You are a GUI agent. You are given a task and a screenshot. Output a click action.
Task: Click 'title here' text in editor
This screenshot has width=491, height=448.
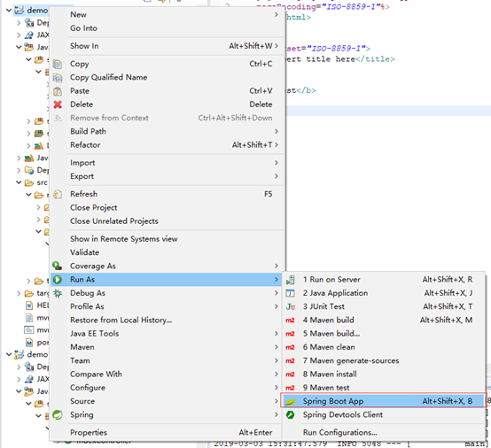coord(330,59)
